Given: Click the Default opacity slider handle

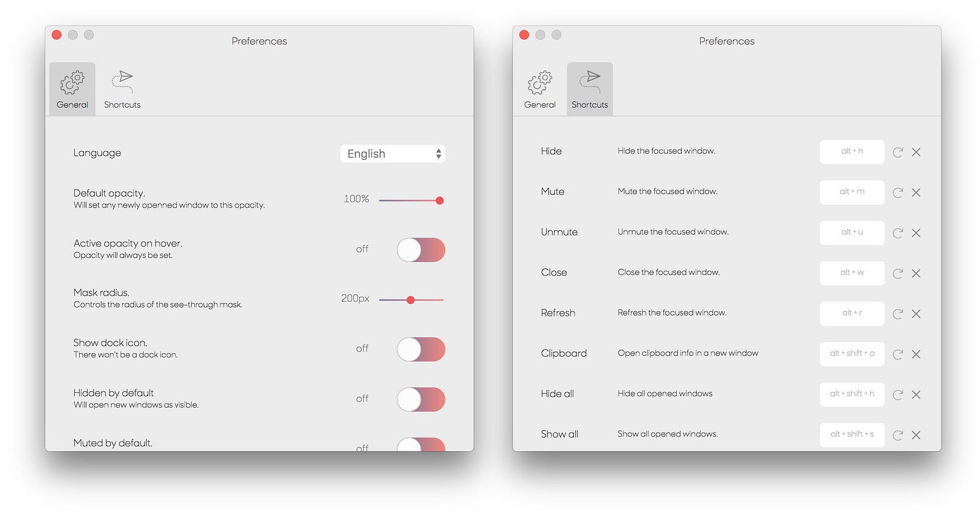Looking at the screenshot, I should tap(439, 200).
